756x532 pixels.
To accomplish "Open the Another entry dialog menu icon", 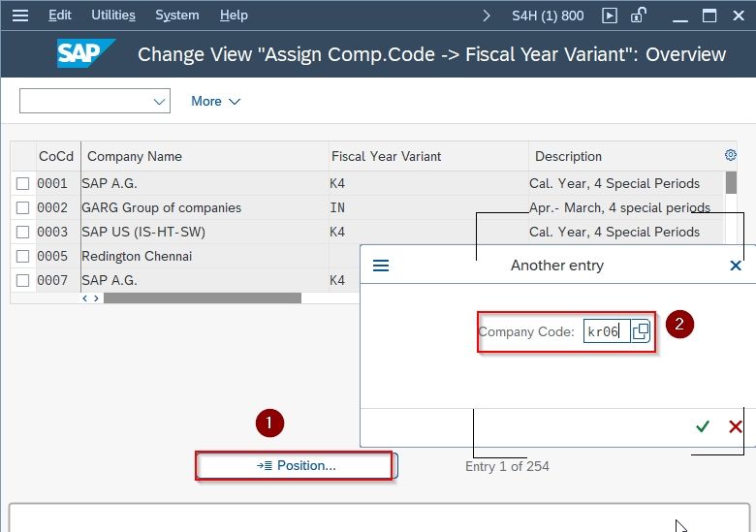I will tap(381, 266).
